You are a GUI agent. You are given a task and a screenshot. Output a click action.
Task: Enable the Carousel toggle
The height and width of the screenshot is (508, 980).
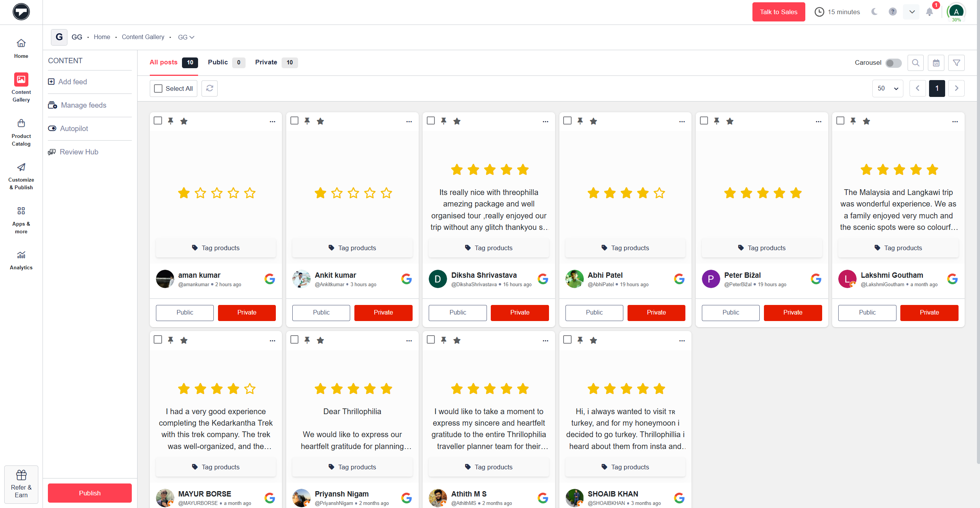click(x=893, y=63)
